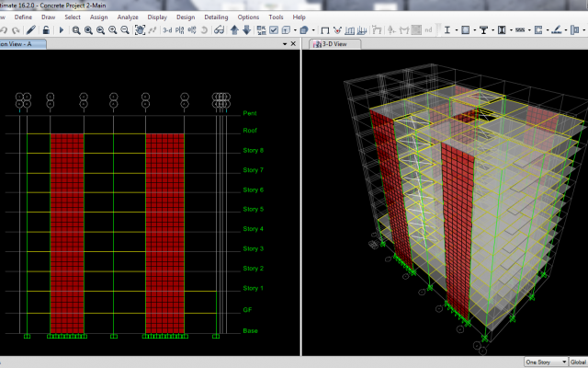Viewport: 588px width, 368px height.
Task: Click the GF level label
Action: (247, 310)
